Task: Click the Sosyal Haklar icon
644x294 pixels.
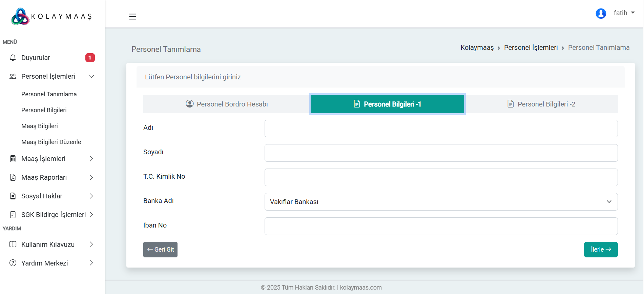Action: point(13,196)
